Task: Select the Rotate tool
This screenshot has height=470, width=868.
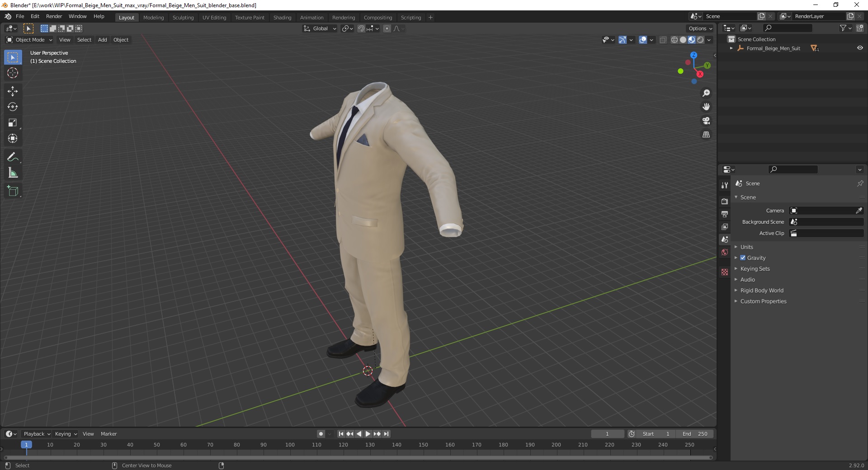Action: (13, 107)
